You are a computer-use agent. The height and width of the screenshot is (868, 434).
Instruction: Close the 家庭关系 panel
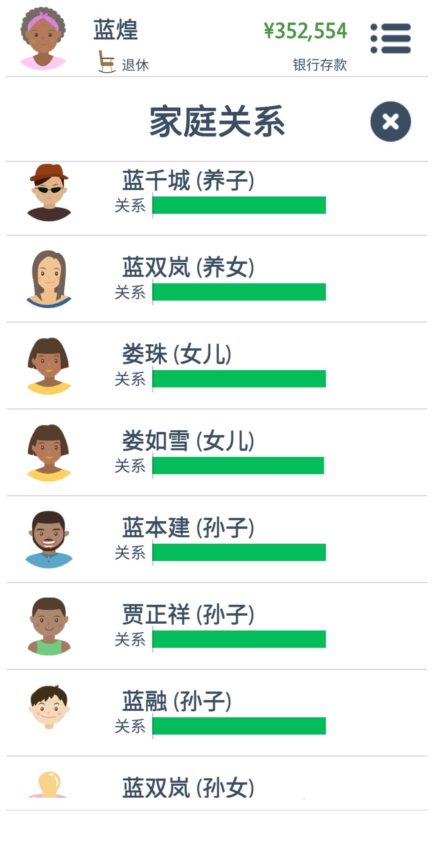(391, 121)
